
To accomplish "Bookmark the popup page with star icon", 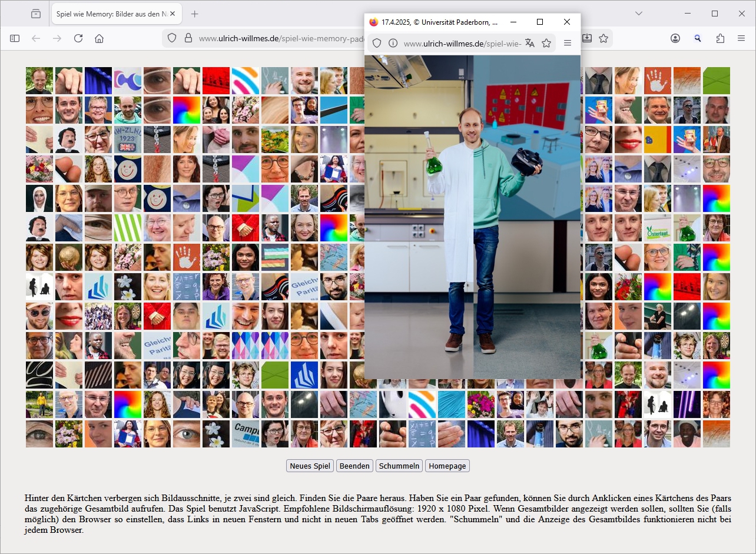I will point(546,43).
